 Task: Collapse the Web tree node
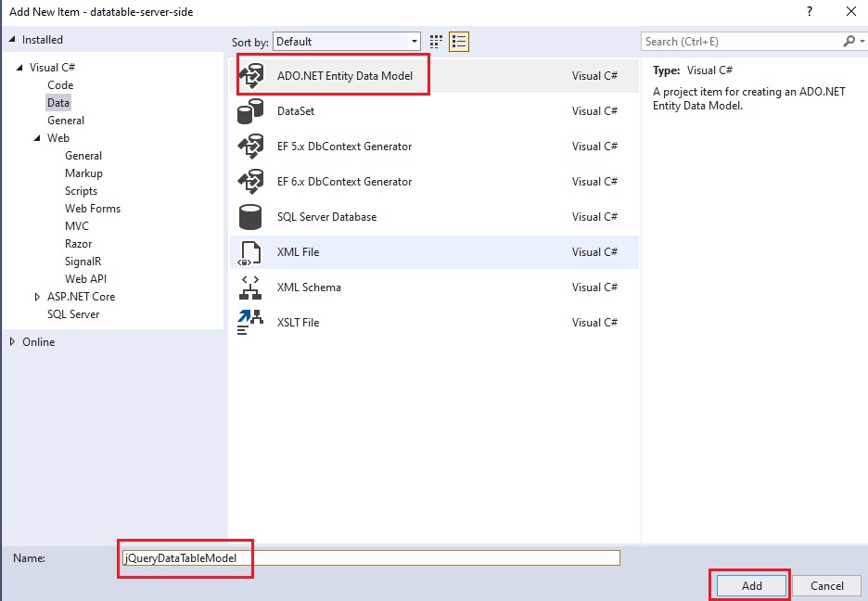pos(37,138)
